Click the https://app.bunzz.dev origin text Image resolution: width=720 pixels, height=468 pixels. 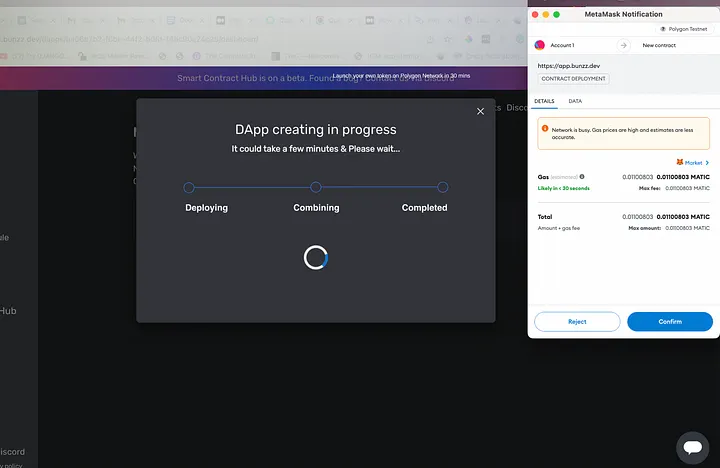click(568, 66)
